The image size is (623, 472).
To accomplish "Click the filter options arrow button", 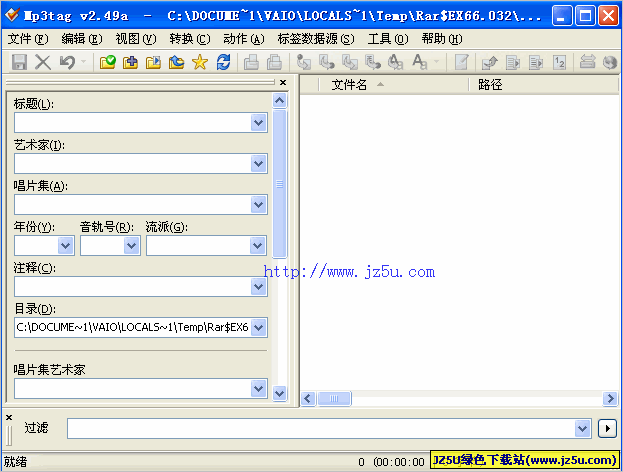I will [608, 429].
